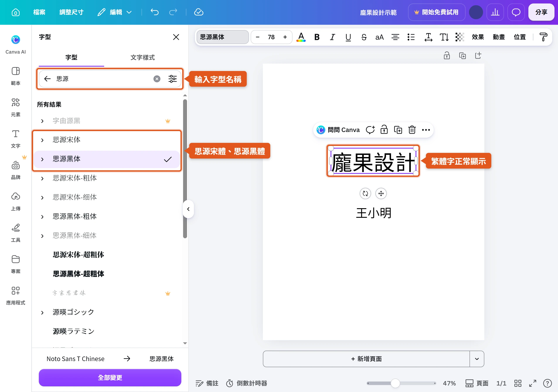Expand 思源宋体-粗体 font variants

42,179
